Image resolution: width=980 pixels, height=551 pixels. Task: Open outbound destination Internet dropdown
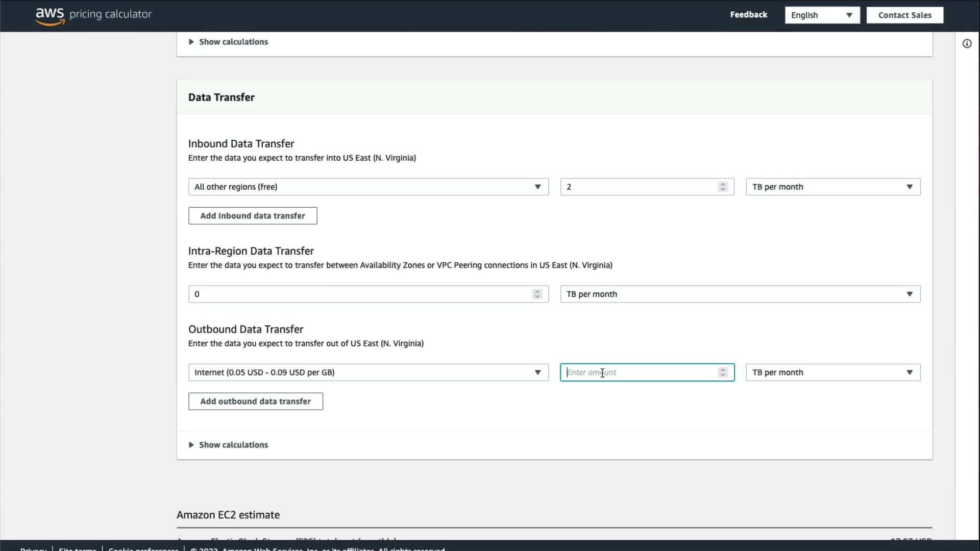coord(368,372)
